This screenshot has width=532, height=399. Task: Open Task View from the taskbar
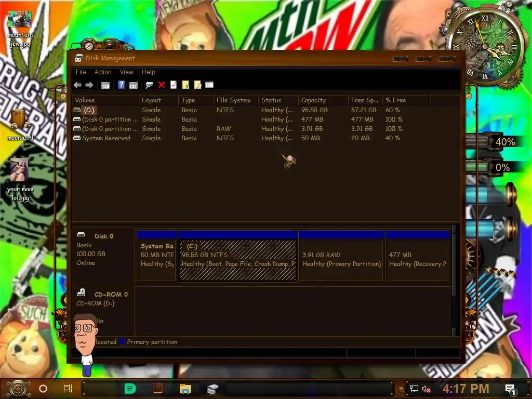pyautogui.click(x=68, y=389)
